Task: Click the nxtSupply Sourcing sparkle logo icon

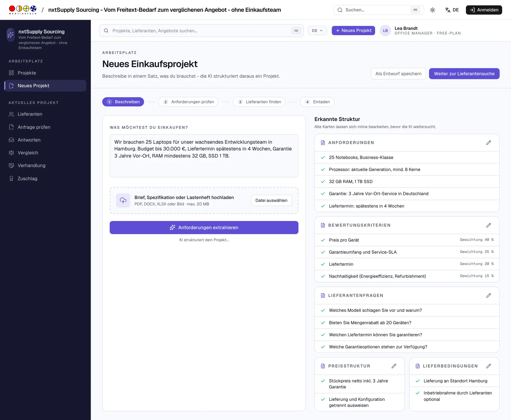Action: pos(11,35)
